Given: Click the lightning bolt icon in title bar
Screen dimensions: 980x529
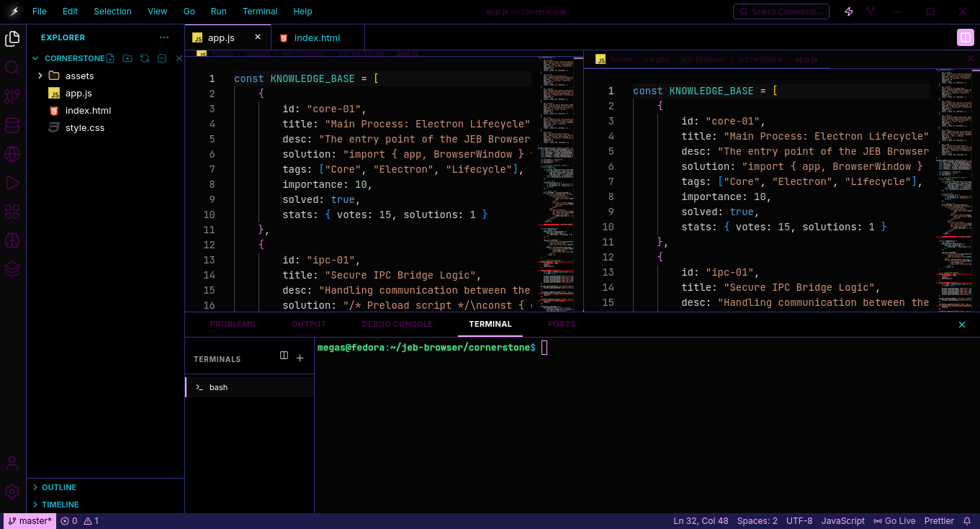Looking at the screenshot, I should (x=849, y=12).
